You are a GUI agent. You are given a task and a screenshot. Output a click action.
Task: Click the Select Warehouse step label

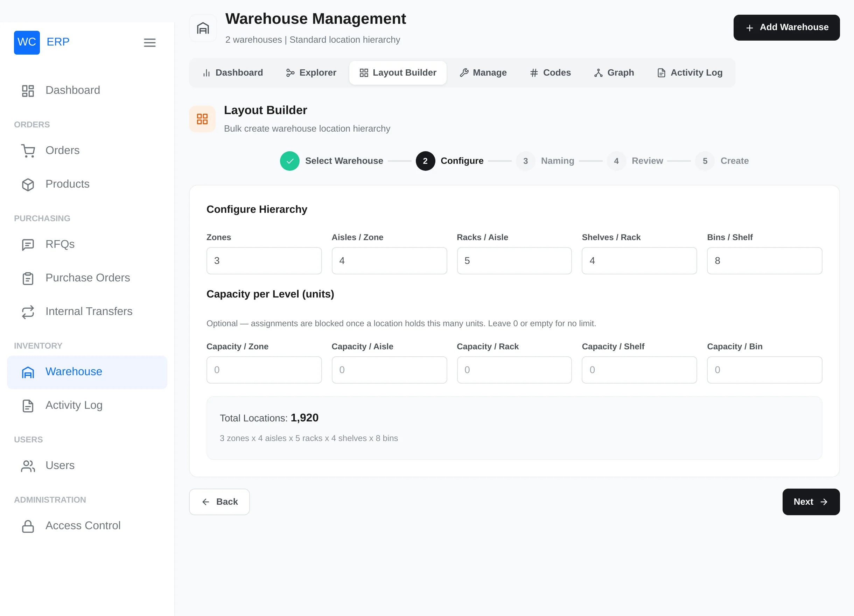pos(344,161)
